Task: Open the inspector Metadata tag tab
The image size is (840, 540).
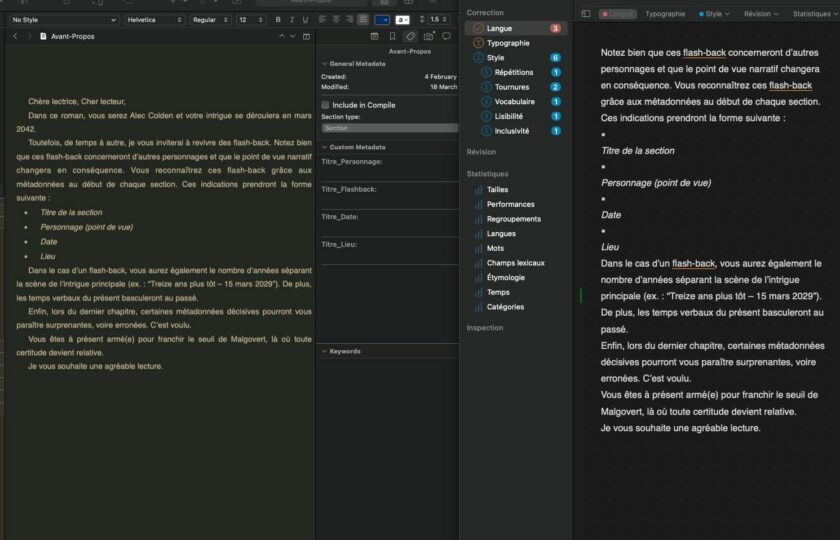Action: [x=410, y=36]
